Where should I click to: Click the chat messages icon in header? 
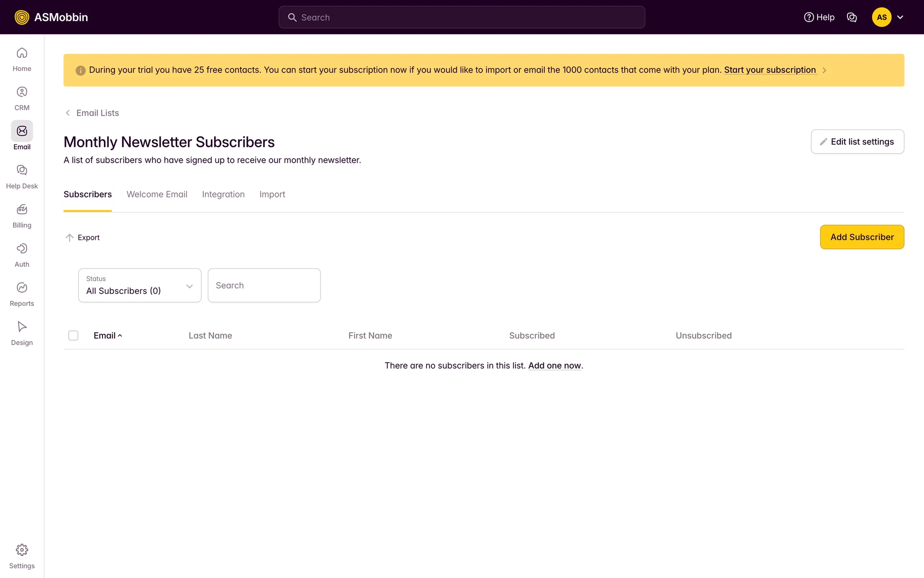point(852,17)
